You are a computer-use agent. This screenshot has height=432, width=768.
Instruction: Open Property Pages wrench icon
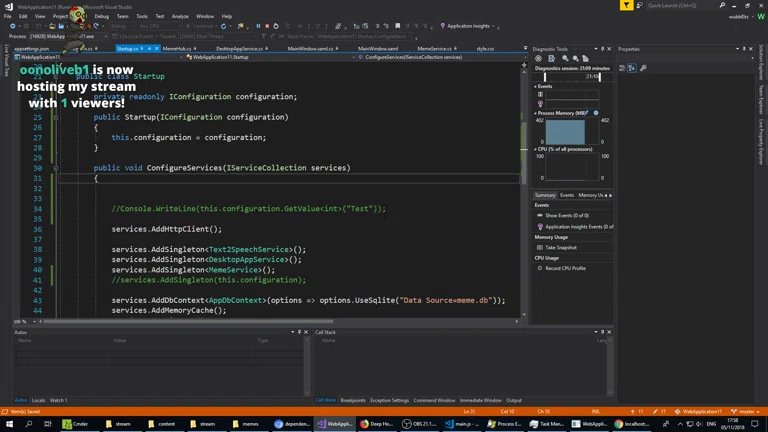click(643, 68)
